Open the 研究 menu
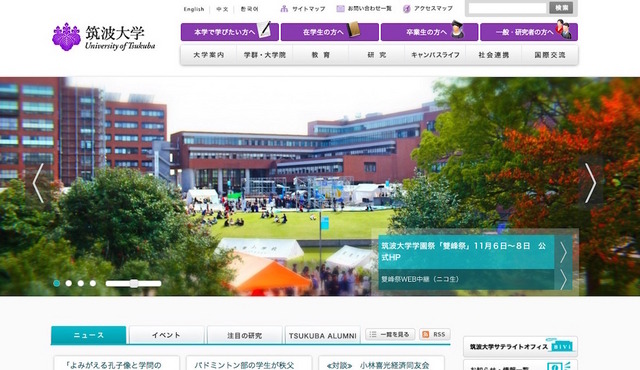The image size is (640, 370). coord(377,55)
